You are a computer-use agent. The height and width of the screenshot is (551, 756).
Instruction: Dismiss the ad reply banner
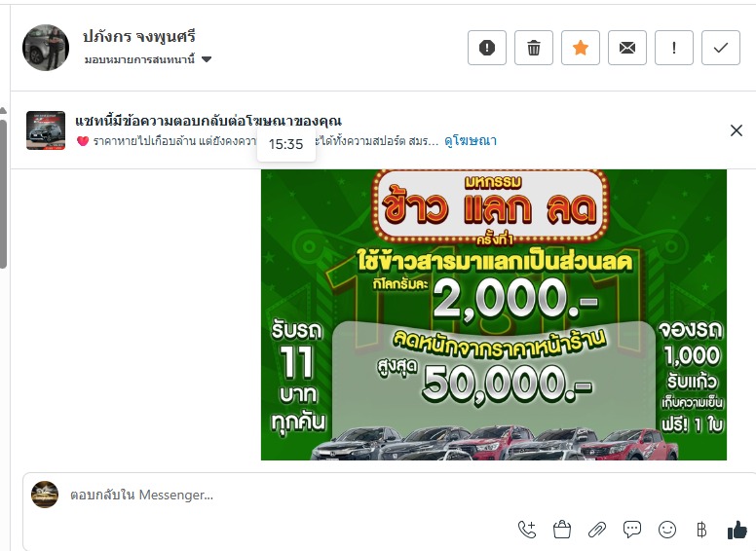tap(737, 130)
